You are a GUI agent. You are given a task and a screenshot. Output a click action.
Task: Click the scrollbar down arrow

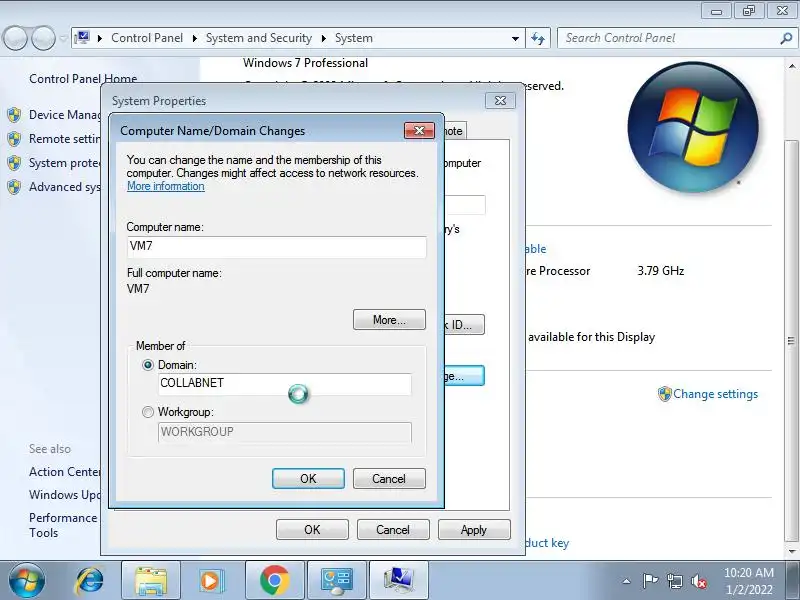(x=791, y=551)
